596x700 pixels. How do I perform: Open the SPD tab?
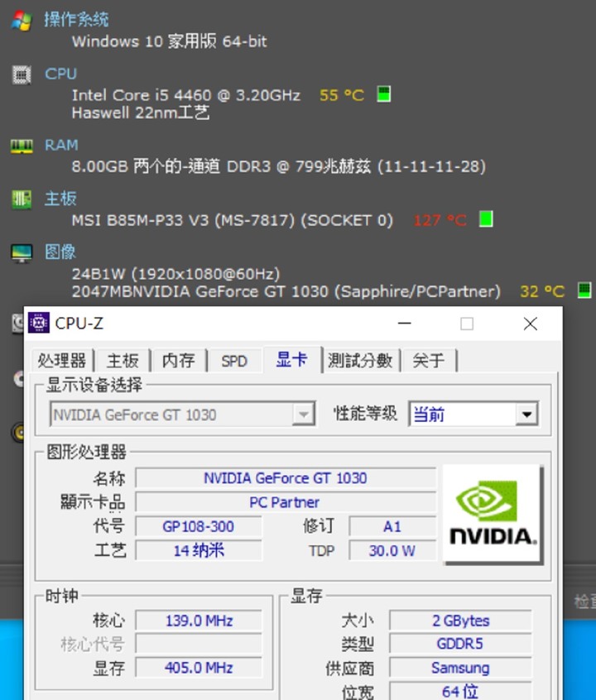(x=234, y=360)
